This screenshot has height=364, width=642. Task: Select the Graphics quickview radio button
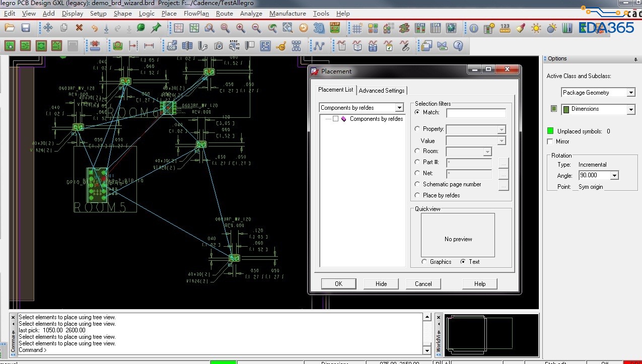click(424, 262)
